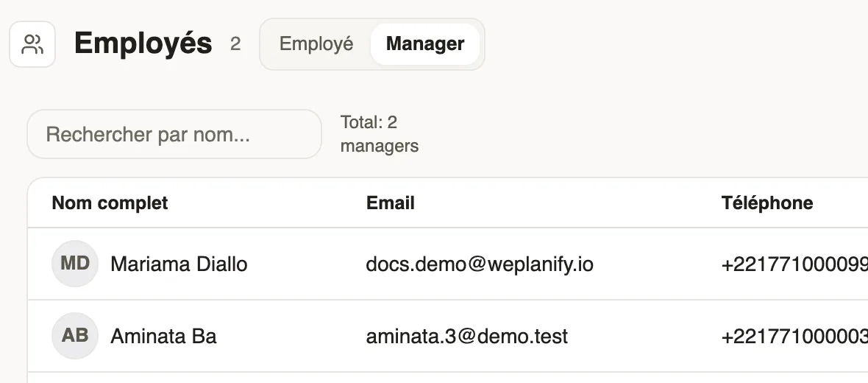Click Mariama Diallo's phone number
This screenshot has width=868, height=383.
(794, 265)
